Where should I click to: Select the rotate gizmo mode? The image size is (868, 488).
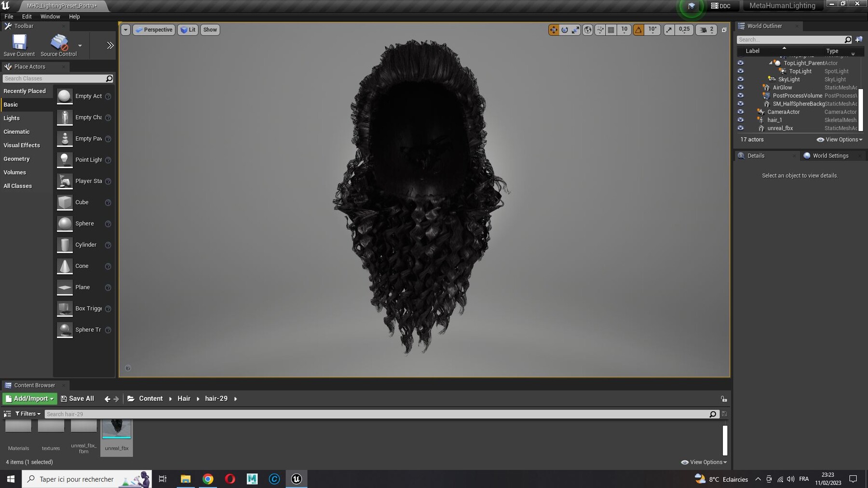point(564,30)
